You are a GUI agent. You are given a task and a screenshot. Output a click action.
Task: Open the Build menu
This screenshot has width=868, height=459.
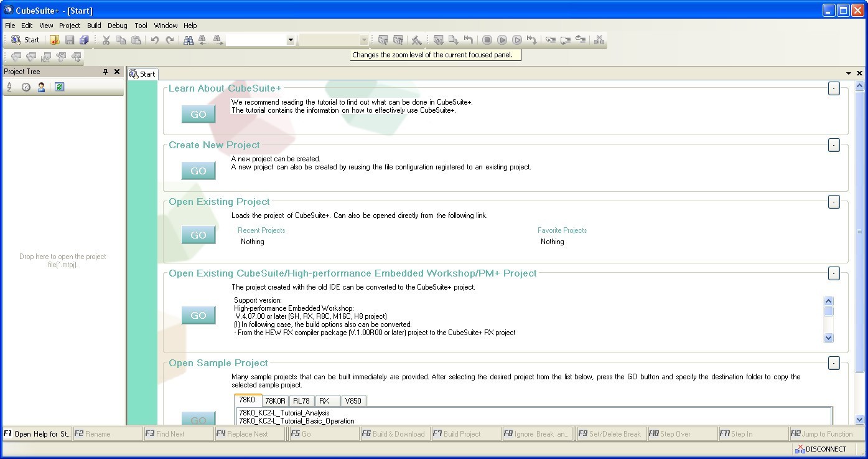coord(94,26)
